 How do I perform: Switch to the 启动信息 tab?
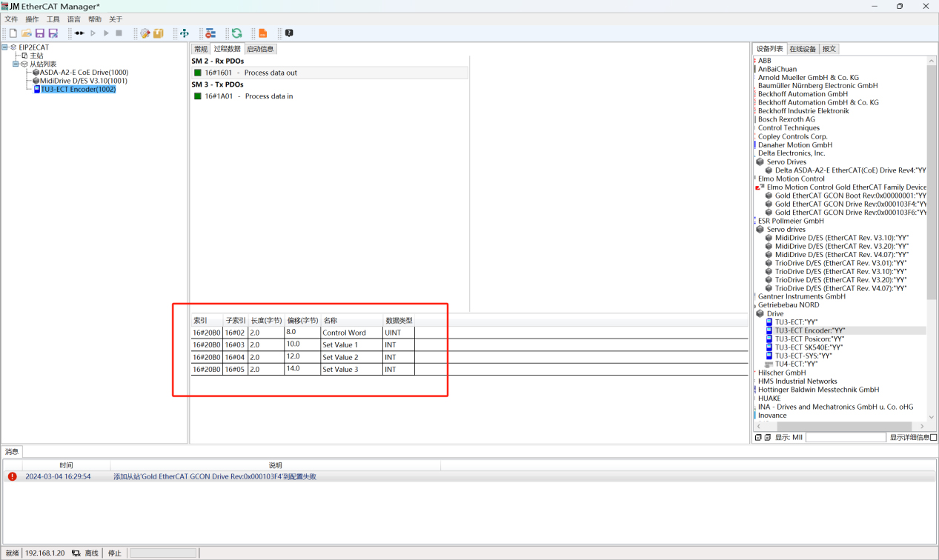click(x=260, y=49)
